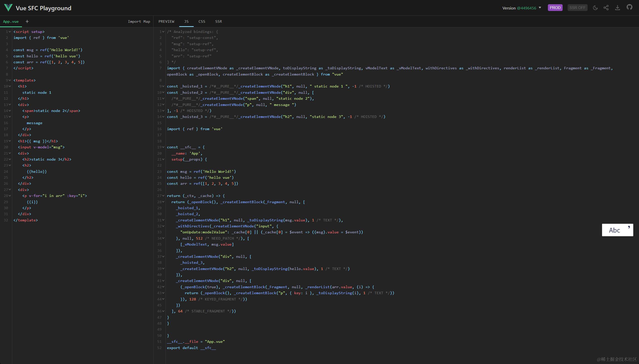Collapse template fold arrow at line 9
639x364 pixels.
tap(10, 80)
